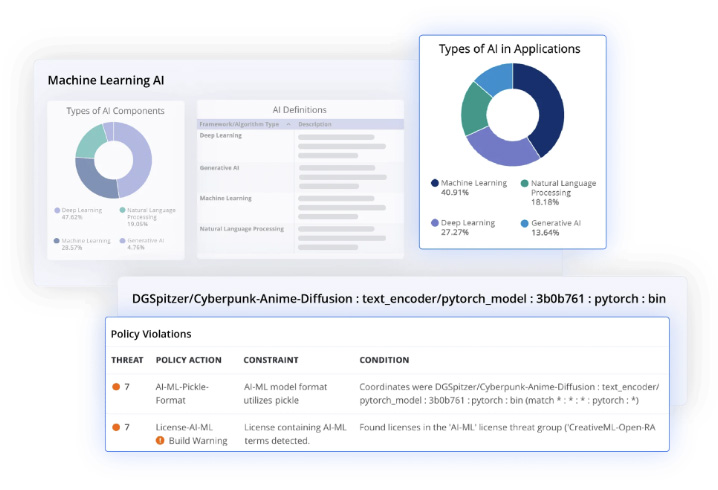This screenshot has width=718, height=490.
Task: Click Generative AI legend dot in Applications chart
Action: (x=524, y=222)
